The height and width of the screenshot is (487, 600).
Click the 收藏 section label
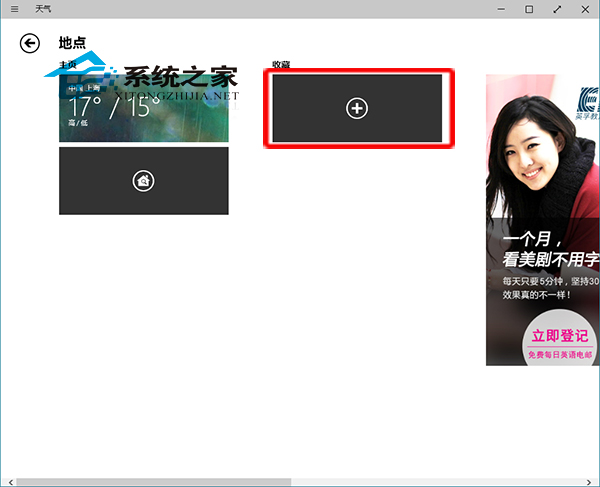tap(281, 64)
